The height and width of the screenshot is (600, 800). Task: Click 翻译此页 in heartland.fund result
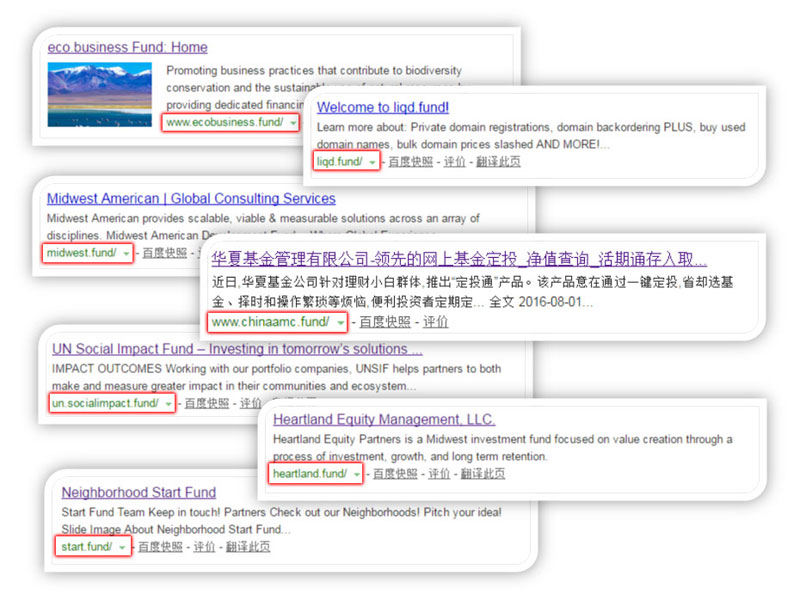(x=483, y=473)
